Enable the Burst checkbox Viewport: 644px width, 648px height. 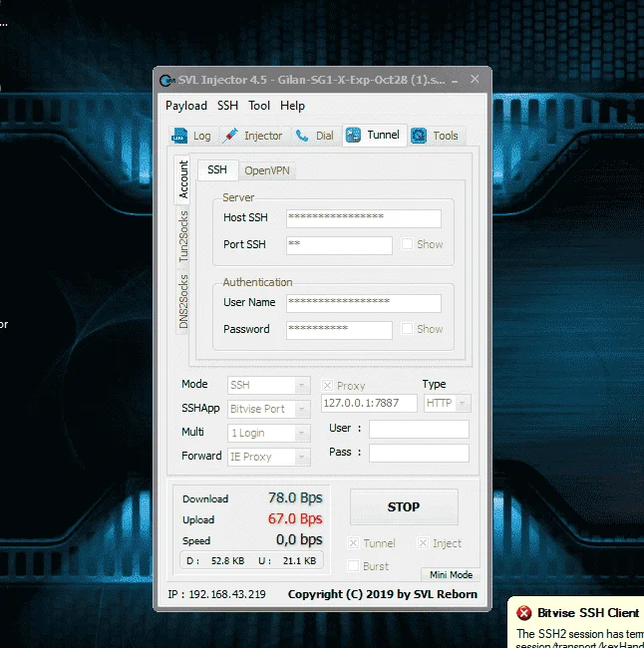click(x=354, y=566)
